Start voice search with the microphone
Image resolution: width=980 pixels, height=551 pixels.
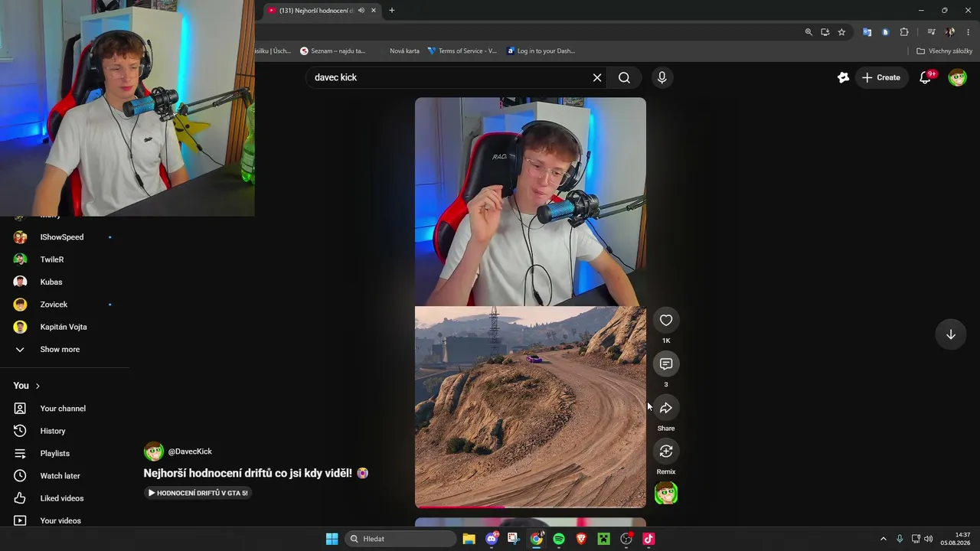662,77
